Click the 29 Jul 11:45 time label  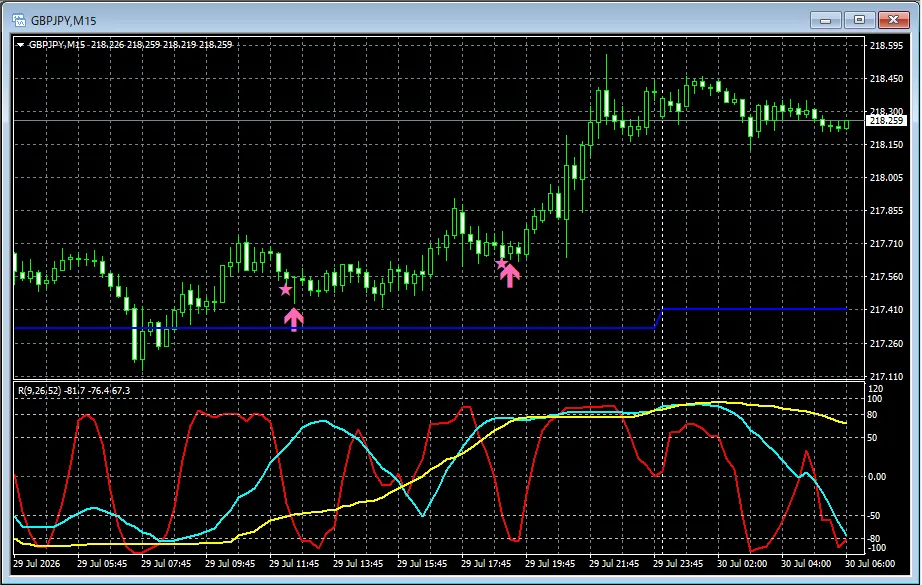(294, 563)
